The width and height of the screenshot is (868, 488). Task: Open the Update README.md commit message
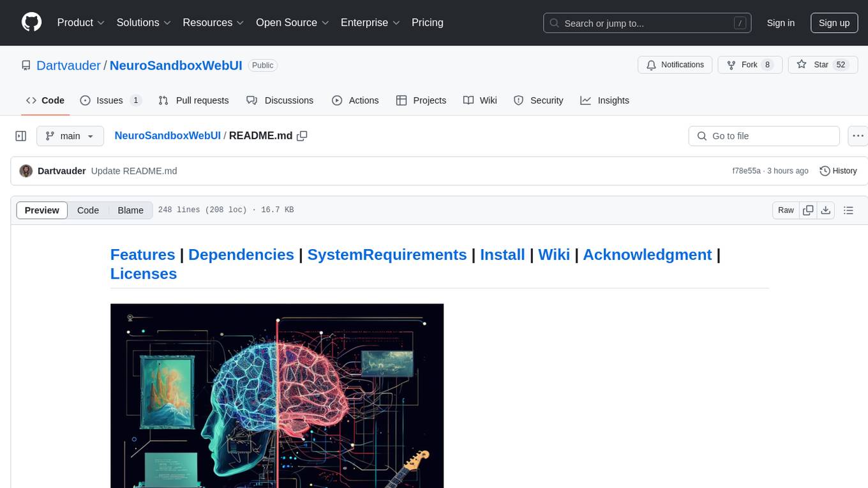click(x=134, y=171)
